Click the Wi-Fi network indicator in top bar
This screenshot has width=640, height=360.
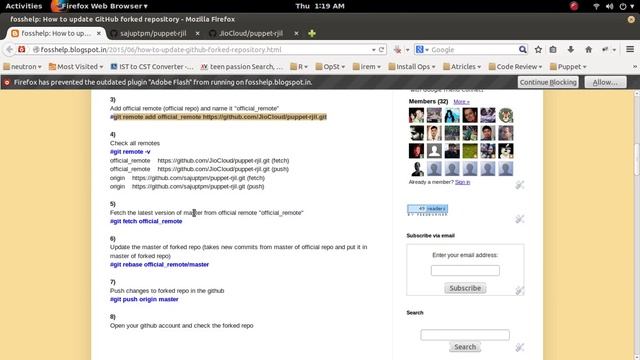tap(596, 6)
